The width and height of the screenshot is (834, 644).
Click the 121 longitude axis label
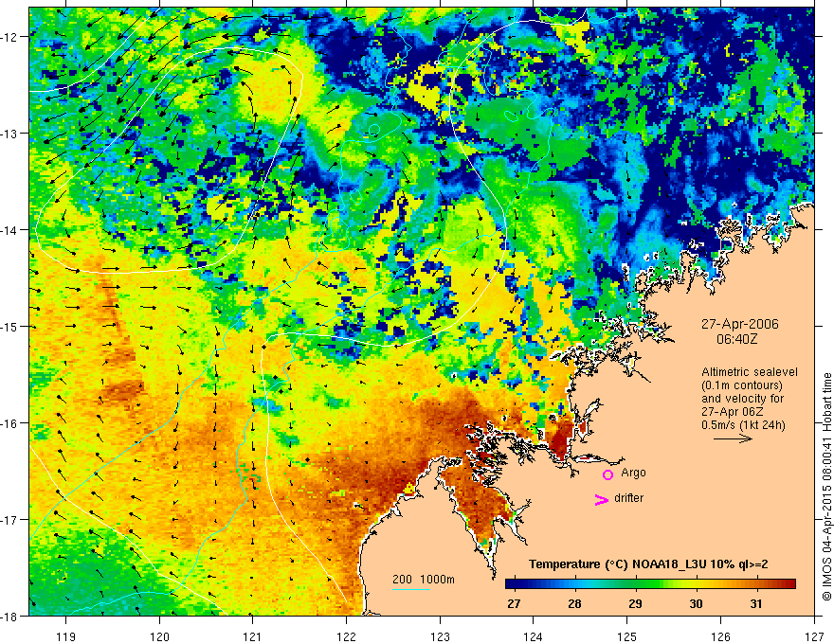tap(253, 636)
